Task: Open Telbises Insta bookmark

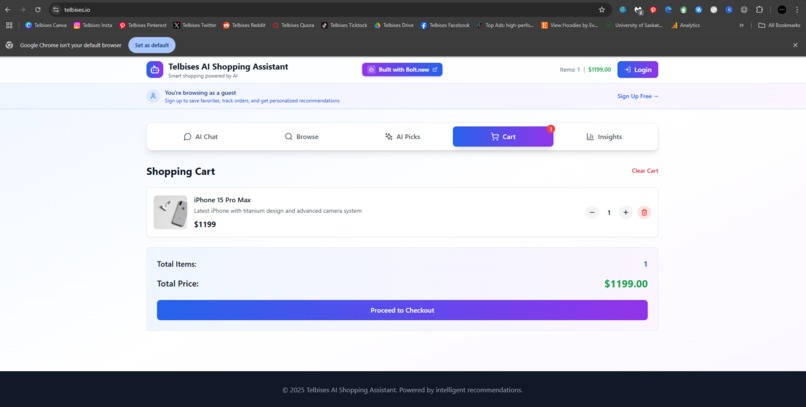Action: [x=93, y=25]
